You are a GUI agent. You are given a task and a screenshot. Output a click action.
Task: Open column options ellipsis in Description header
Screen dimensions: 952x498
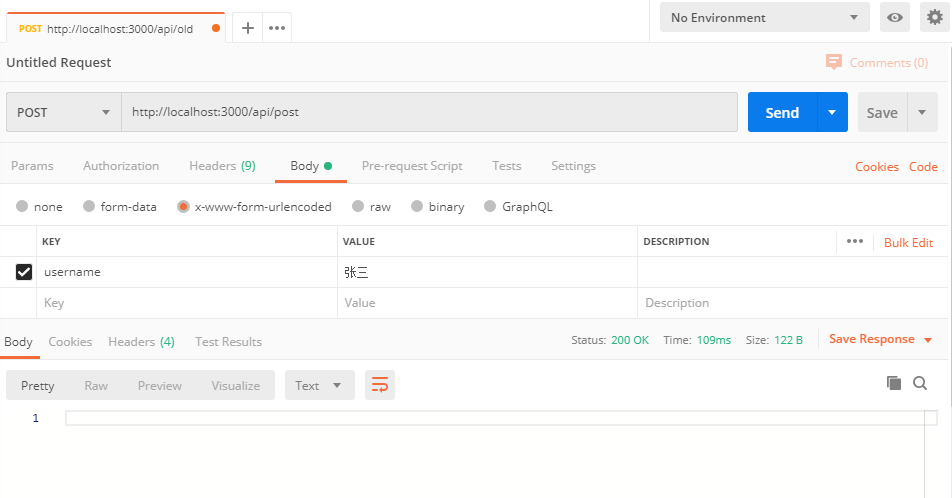point(855,242)
